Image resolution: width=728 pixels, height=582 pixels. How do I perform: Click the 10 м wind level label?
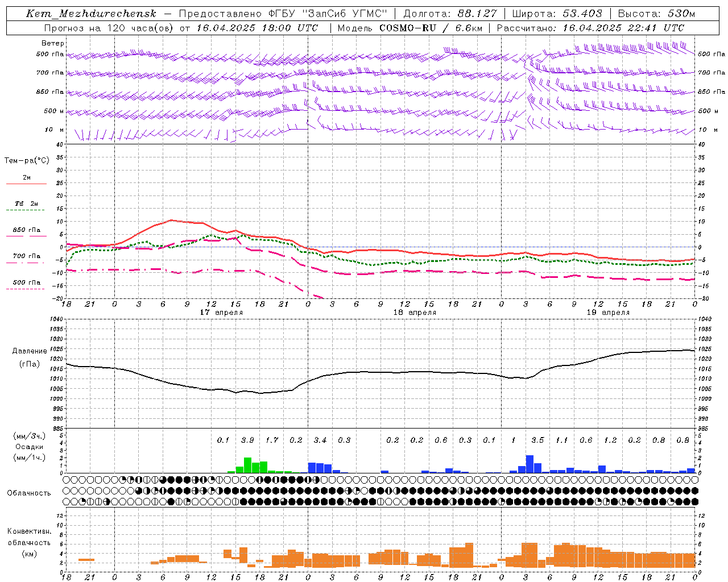[55, 130]
